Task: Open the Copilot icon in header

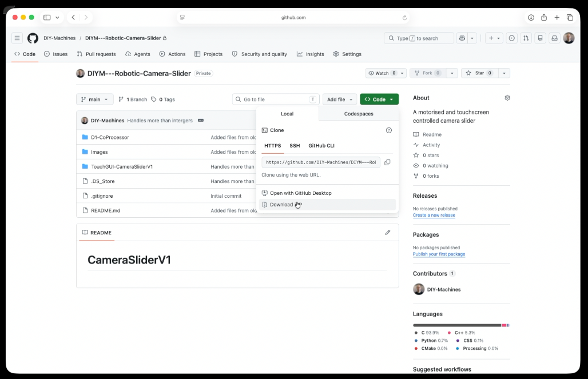Action: point(462,38)
